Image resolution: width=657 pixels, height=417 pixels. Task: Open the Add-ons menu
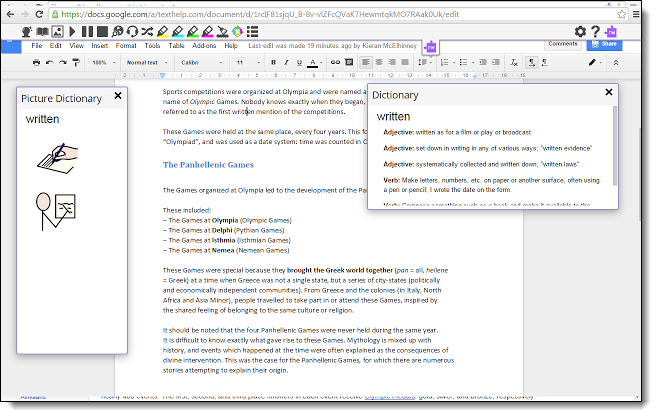[x=204, y=46]
